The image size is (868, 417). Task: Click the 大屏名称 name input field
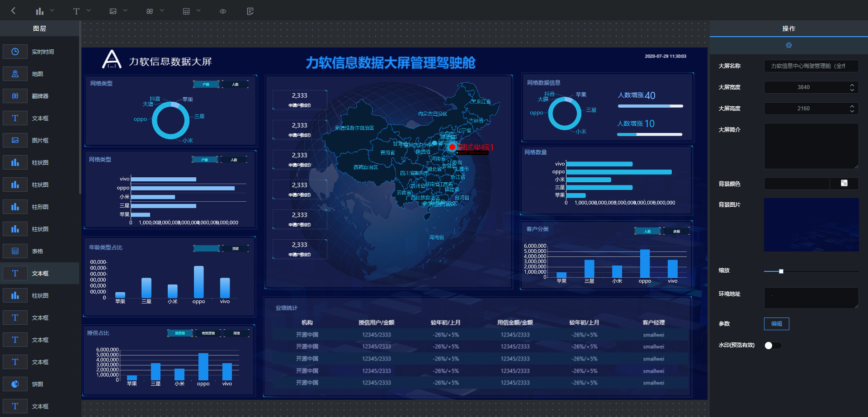pos(811,66)
